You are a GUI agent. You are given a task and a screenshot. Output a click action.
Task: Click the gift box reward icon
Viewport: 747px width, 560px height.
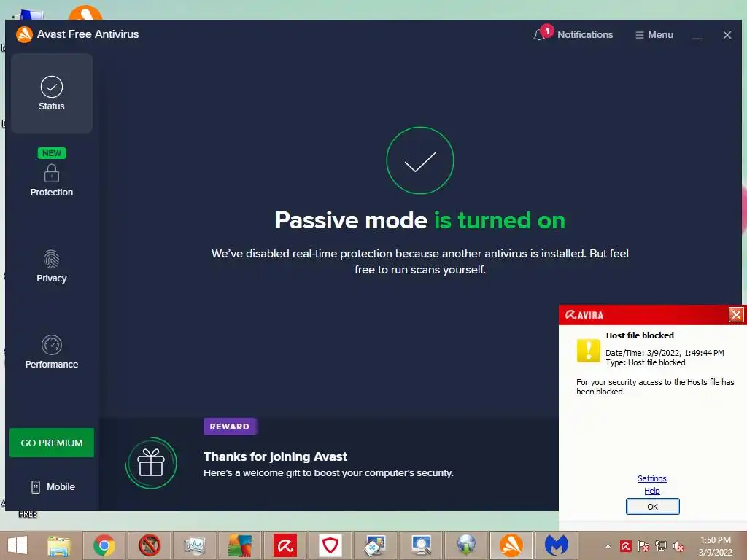point(151,463)
